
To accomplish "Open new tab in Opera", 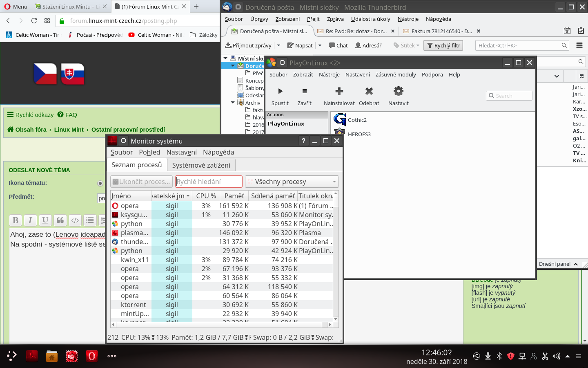I will pos(196,7).
